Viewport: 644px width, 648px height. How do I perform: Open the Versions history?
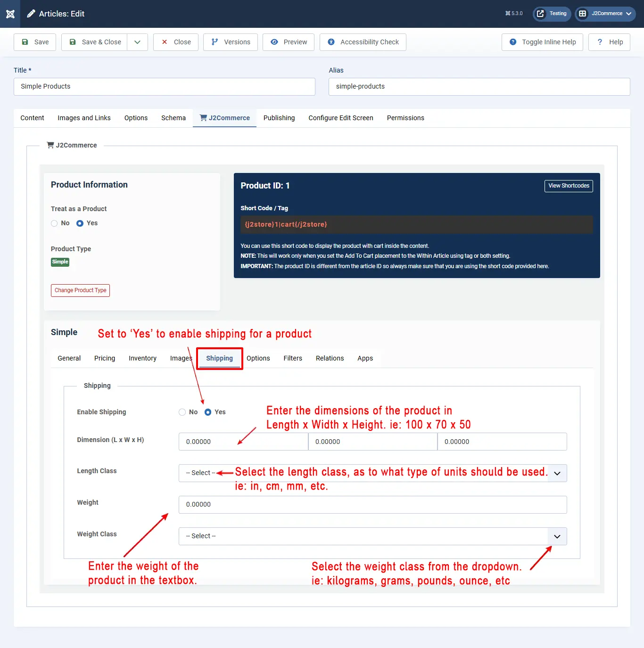[231, 42]
